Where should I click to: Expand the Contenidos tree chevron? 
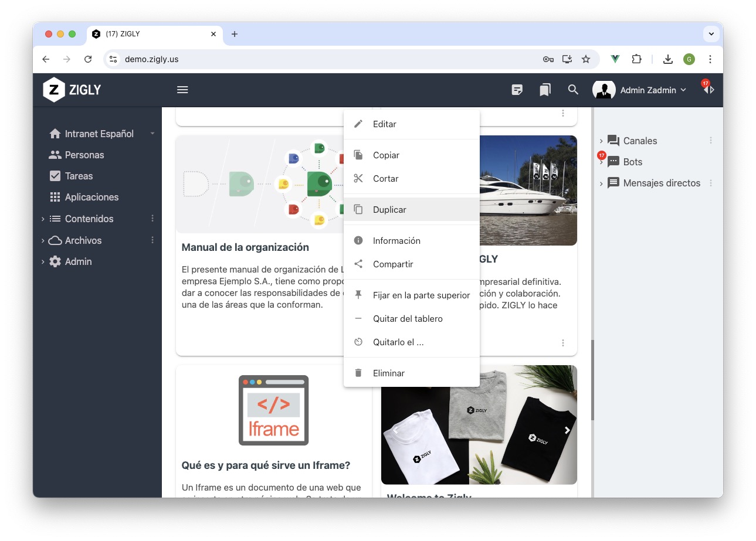(x=43, y=219)
